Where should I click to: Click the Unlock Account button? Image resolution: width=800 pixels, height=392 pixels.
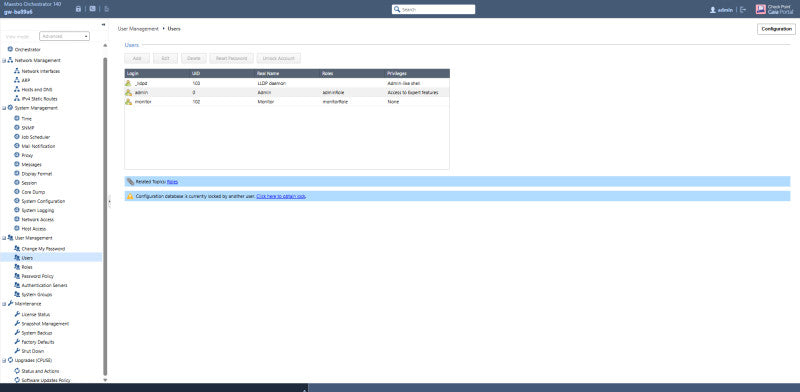click(279, 58)
